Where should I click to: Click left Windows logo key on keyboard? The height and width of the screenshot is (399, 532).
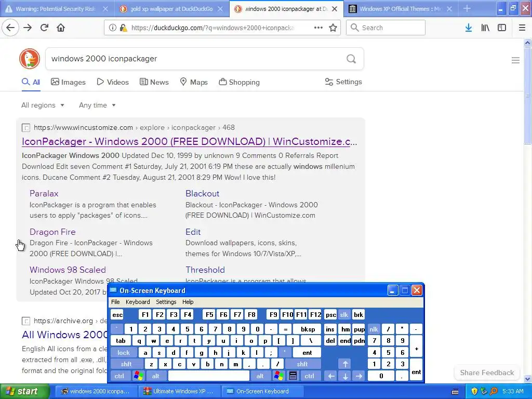pos(138,376)
